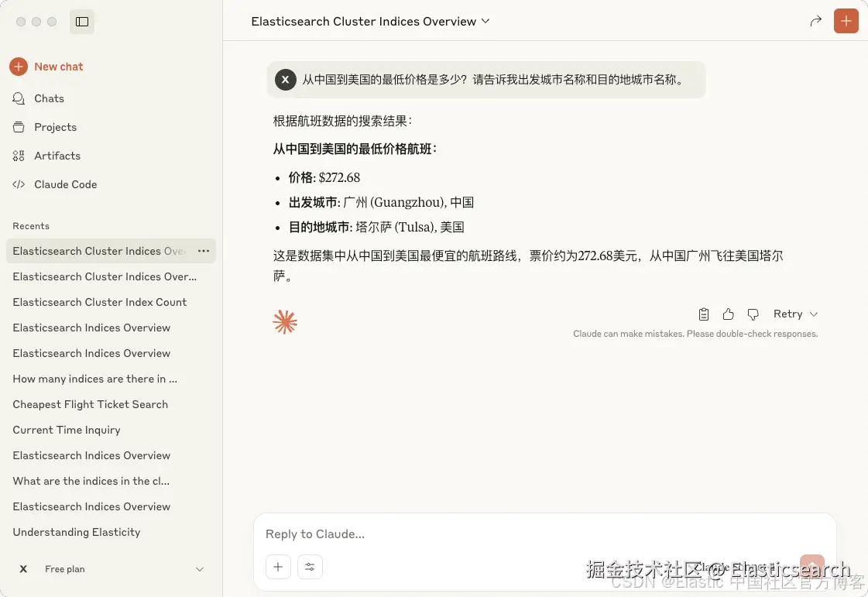Send message with the orange arrow button
Screen dimensions: 868x597
[812, 566]
